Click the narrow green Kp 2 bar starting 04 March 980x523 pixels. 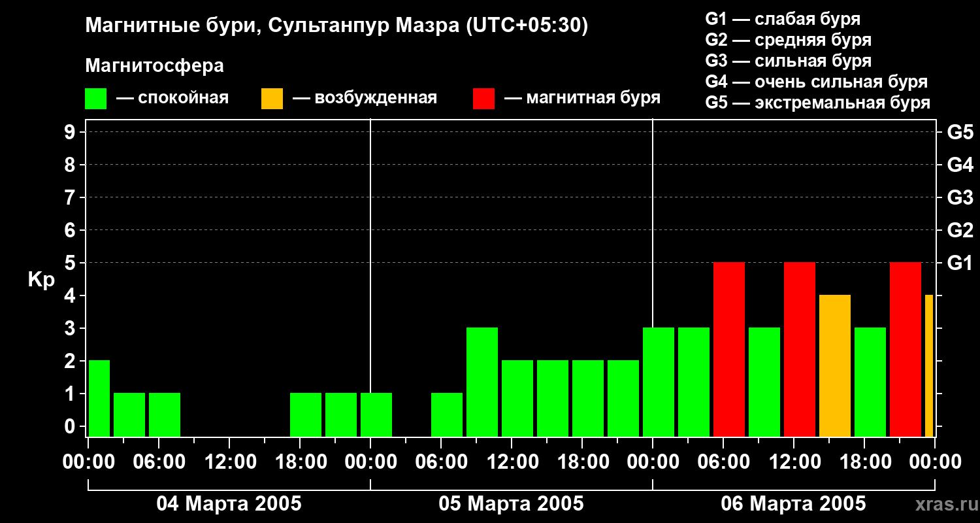(x=99, y=398)
